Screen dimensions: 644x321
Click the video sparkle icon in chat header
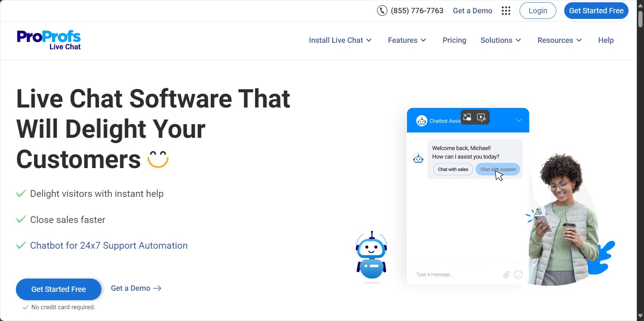pos(481,117)
